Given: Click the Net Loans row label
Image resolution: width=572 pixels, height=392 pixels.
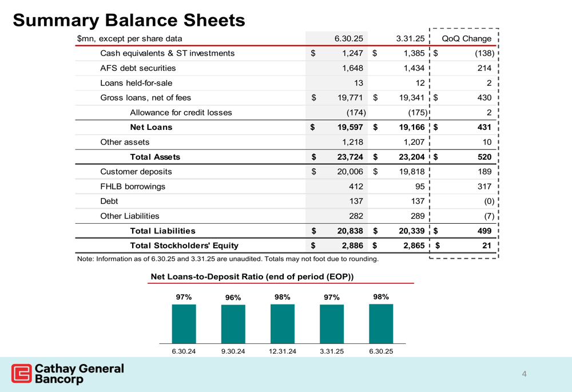Looking at the screenshot, I should (x=151, y=128).
